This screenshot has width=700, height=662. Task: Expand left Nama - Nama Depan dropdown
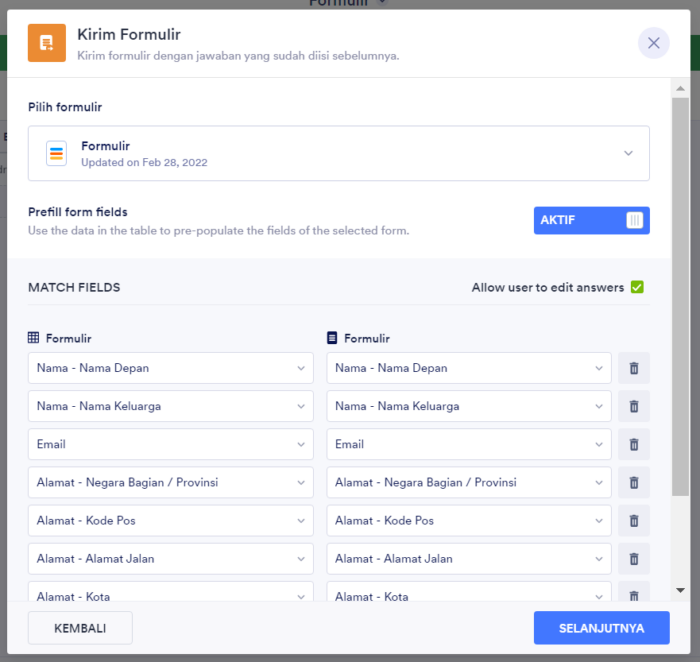click(x=170, y=368)
